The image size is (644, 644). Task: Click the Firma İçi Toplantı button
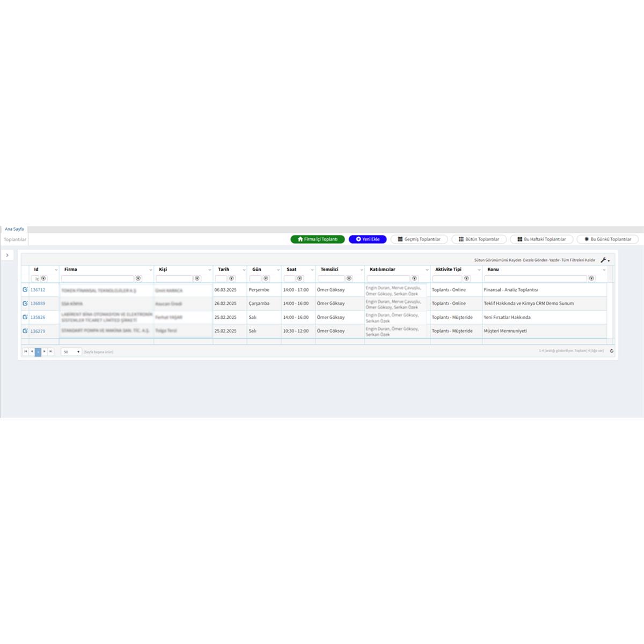[318, 239]
